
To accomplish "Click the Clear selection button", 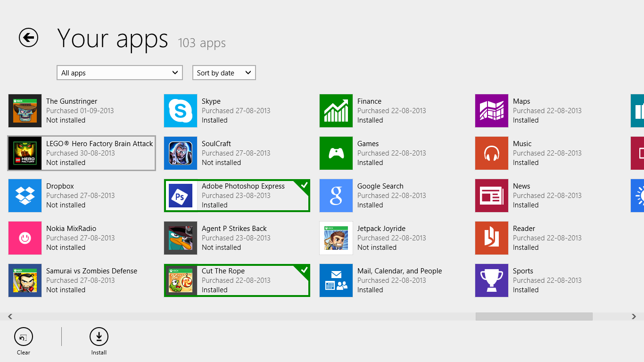I will [24, 341].
